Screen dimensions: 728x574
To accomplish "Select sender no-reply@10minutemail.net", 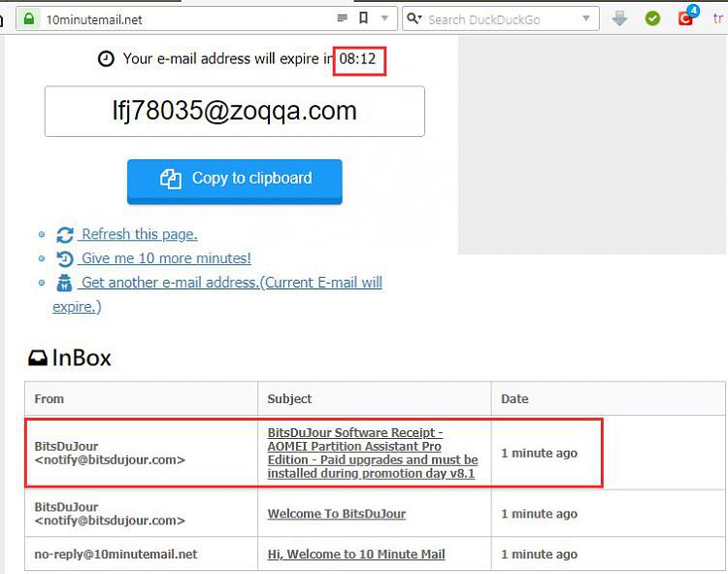I will [x=116, y=554].
